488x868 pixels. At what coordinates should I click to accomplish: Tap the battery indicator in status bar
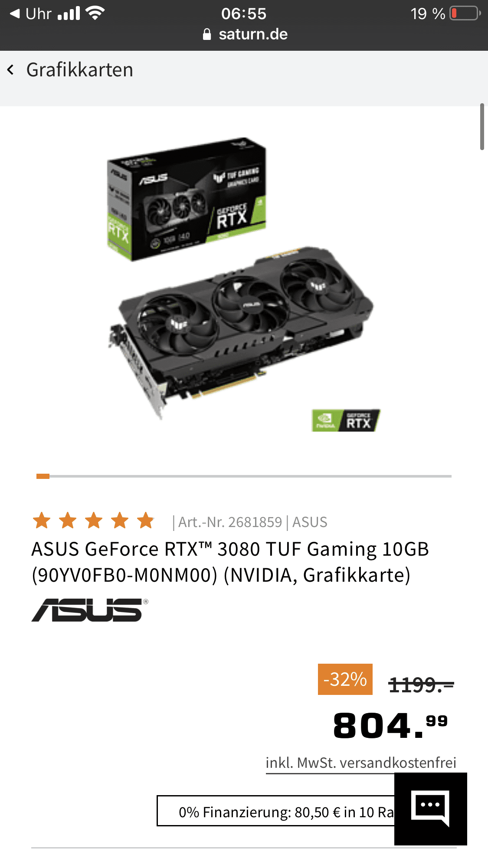(x=465, y=13)
